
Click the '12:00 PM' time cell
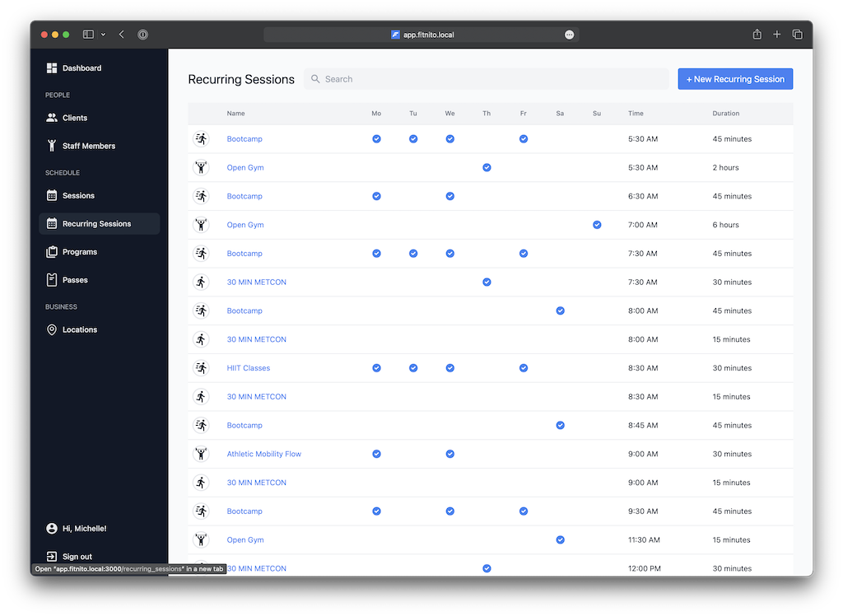tap(644, 568)
